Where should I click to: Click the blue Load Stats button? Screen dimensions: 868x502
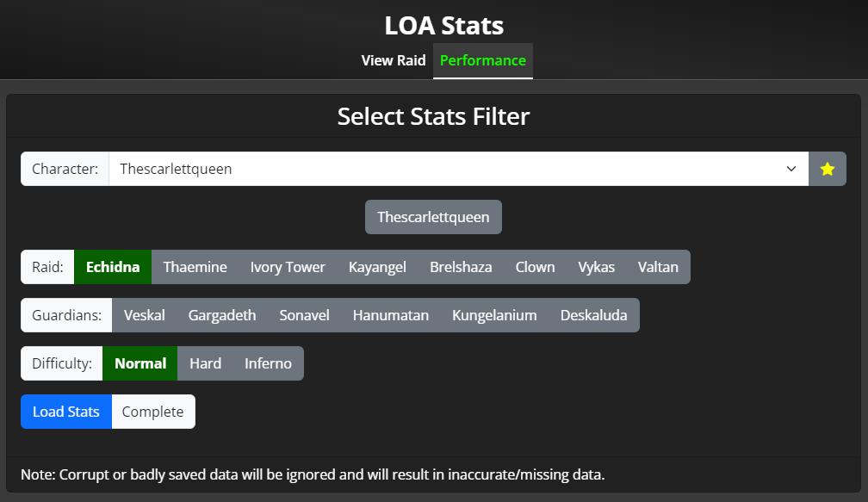coord(65,412)
